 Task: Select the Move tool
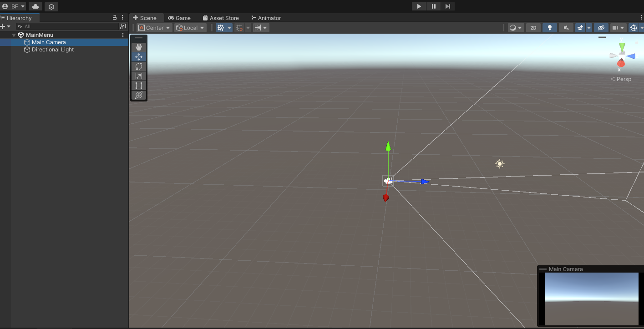[139, 56]
